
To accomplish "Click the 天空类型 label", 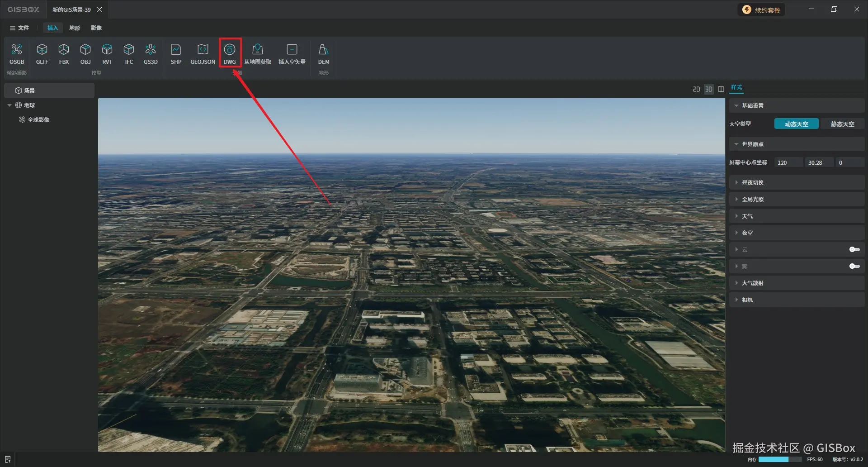I will (x=740, y=124).
